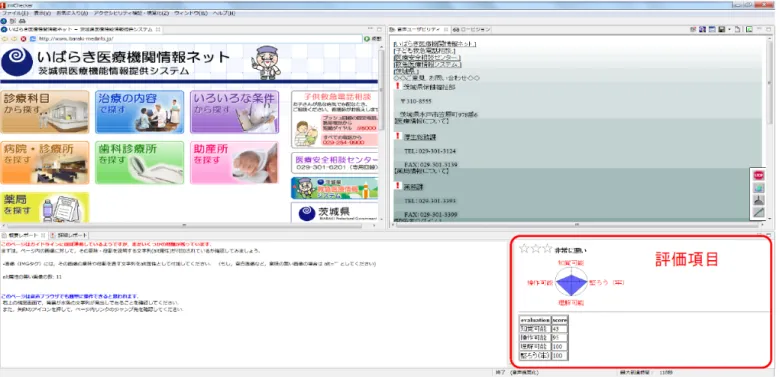
Task: Click the red exclamation mark beside 茨城県保健福祉部
Action: (397, 87)
